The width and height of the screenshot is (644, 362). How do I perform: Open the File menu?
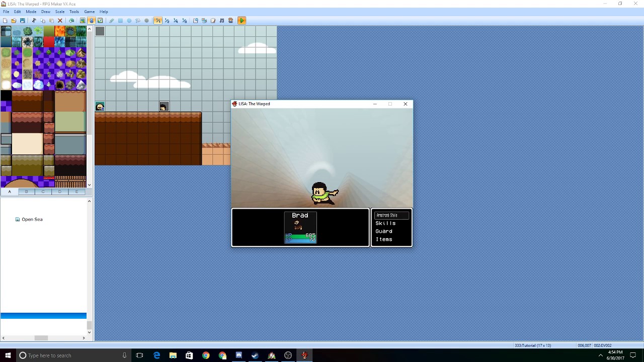[x=6, y=12]
